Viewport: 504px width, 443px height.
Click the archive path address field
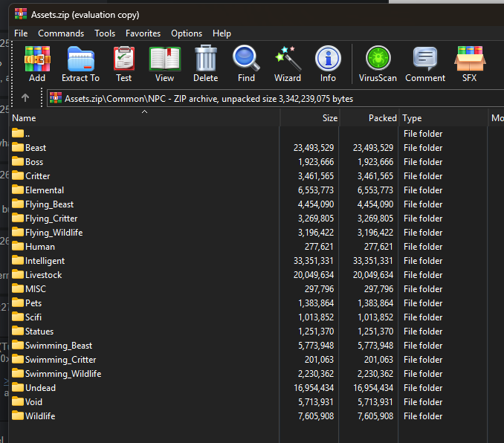[x=276, y=98]
